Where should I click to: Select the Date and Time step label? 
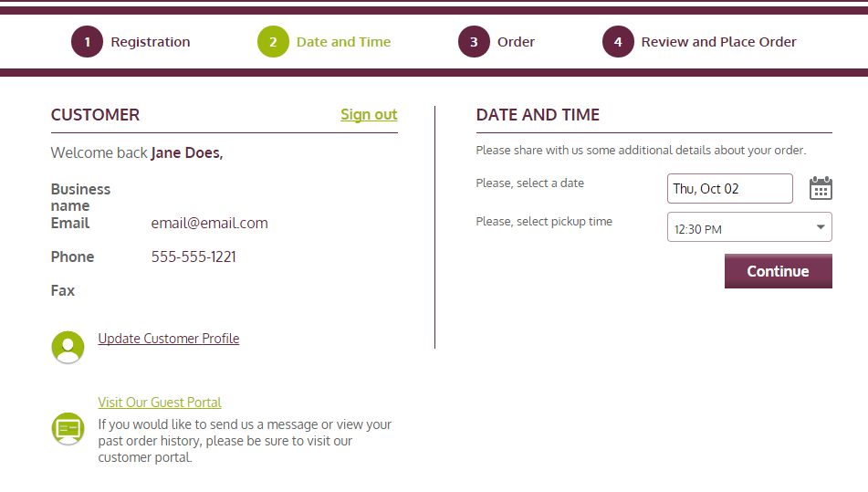[x=343, y=42]
